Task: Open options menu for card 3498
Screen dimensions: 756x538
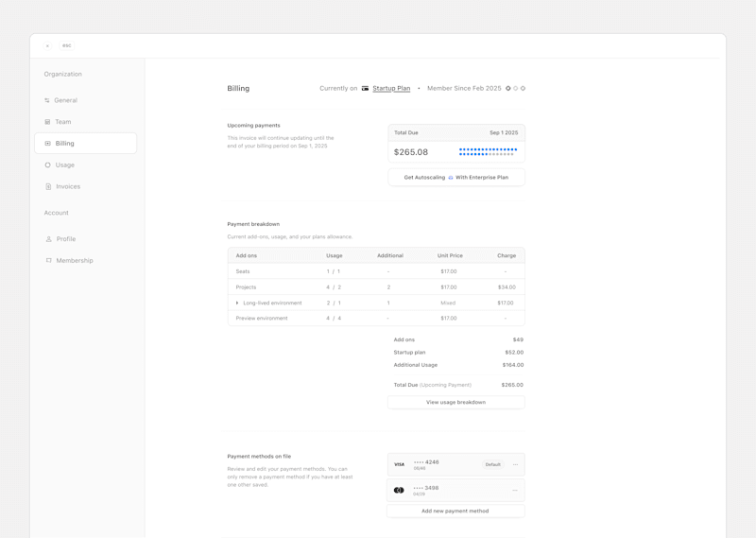Action: [515, 490]
